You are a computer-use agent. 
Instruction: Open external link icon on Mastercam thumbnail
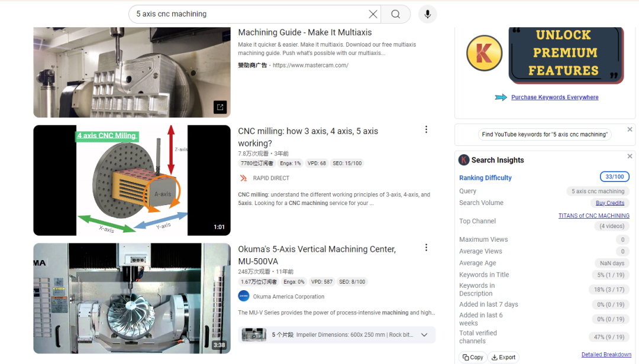[x=220, y=107]
